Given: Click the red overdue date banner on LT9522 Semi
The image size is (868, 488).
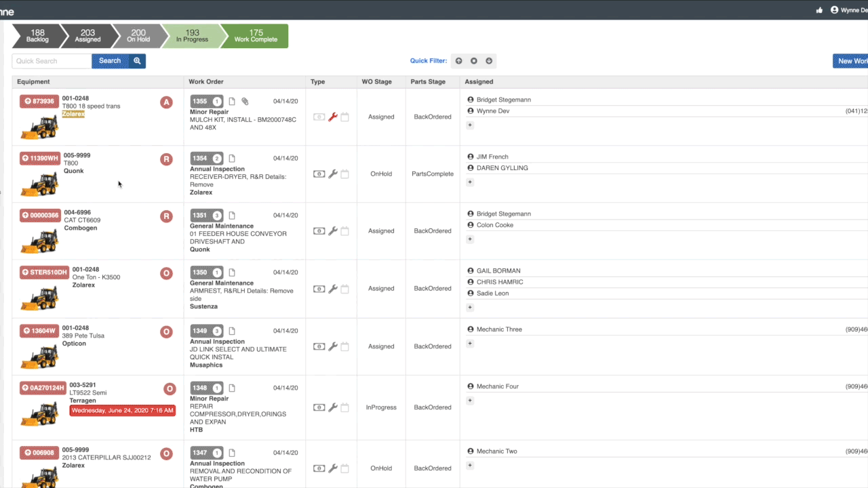Looking at the screenshot, I should click(122, 410).
